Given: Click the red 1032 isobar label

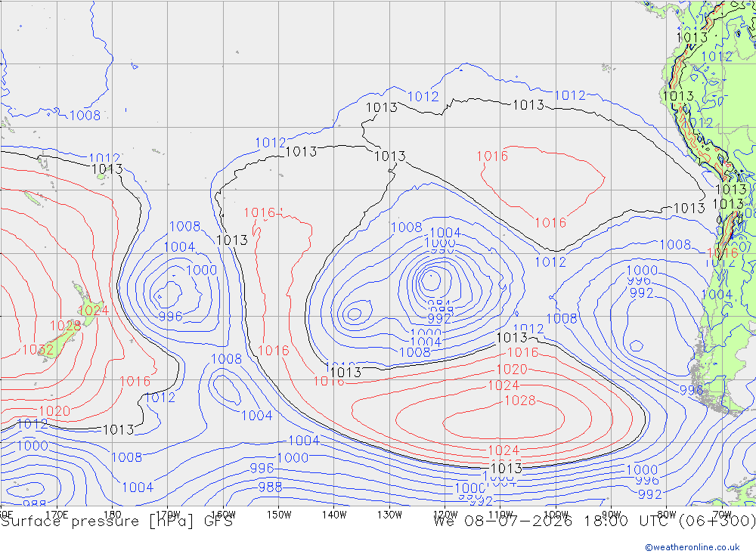Looking at the screenshot, I should click(x=38, y=350).
